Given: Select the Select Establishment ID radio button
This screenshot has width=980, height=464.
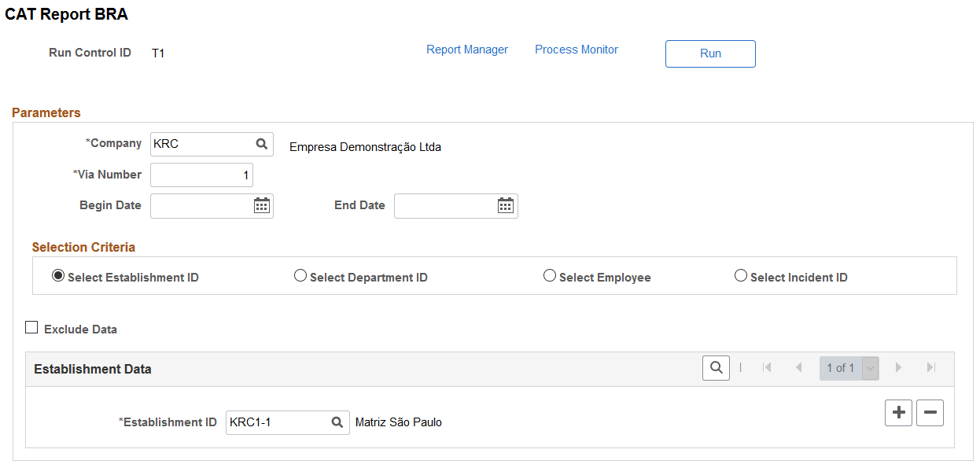Looking at the screenshot, I should click(x=57, y=276).
